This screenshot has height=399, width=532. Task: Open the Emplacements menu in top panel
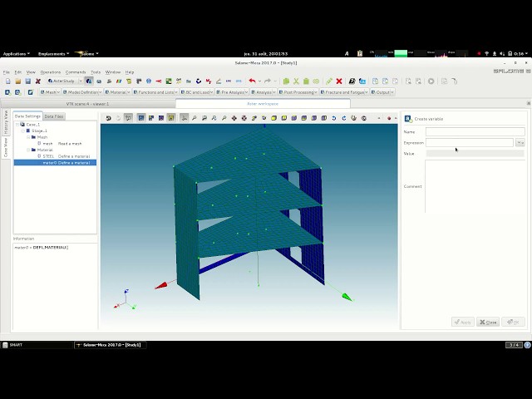[x=53, y=53]
